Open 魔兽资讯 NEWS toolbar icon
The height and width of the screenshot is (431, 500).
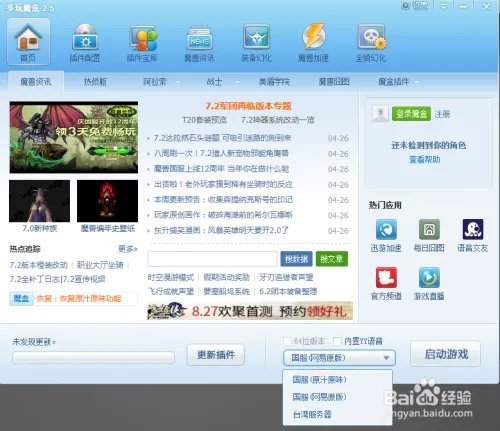click(199, 43)
